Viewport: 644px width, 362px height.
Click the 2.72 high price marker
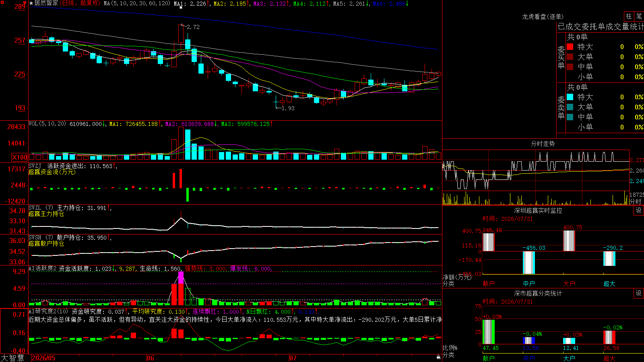pos(193,27)
